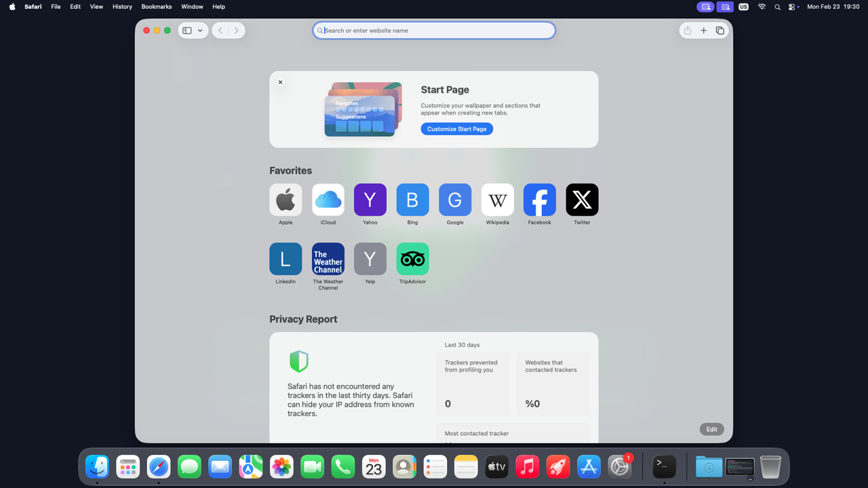868x488 pixels.
Task: Toggle the Safari sidebar
Action: (187, 30)
